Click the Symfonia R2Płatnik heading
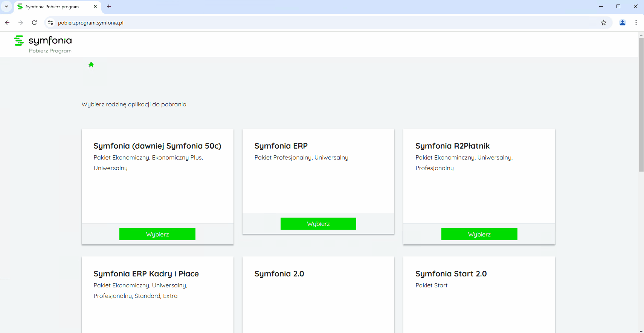 point(453,146)
